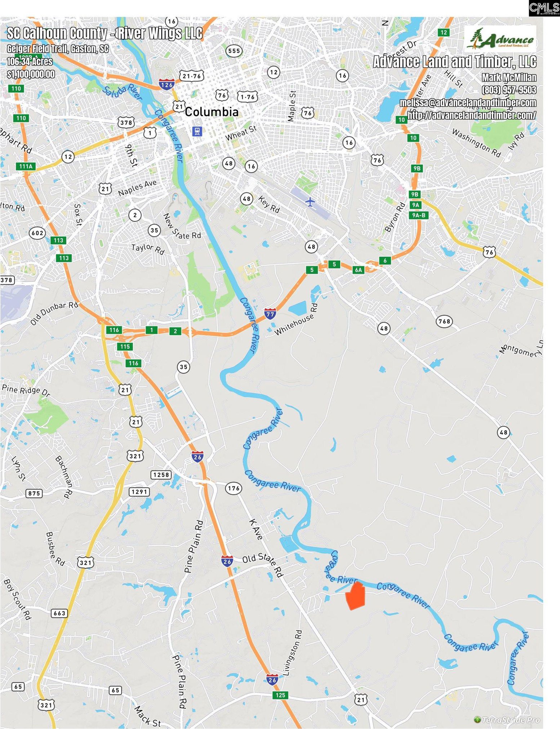Click the phone number (803) 957-9503
560x729 pixels.
click(x=509, y=90)
